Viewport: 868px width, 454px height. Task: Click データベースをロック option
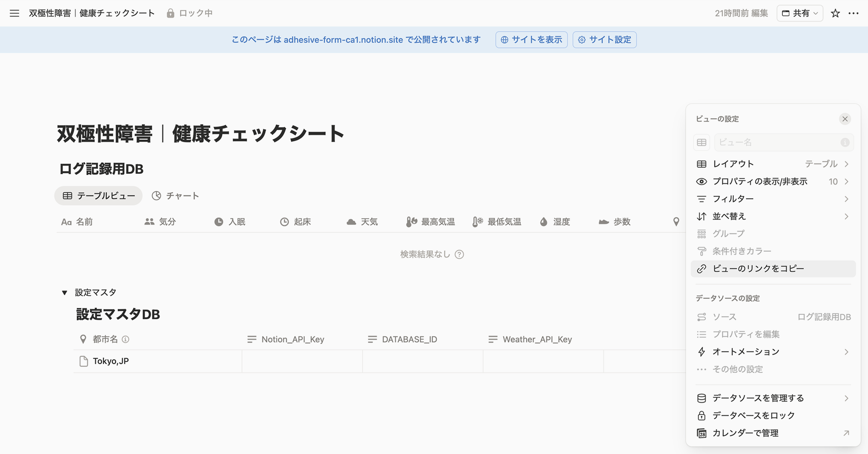coord(753,415)
